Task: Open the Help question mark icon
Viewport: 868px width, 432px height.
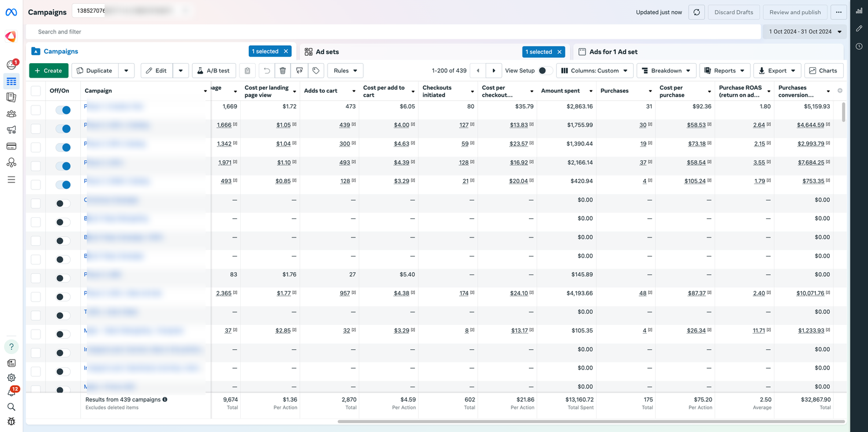Action: point(11,347)
